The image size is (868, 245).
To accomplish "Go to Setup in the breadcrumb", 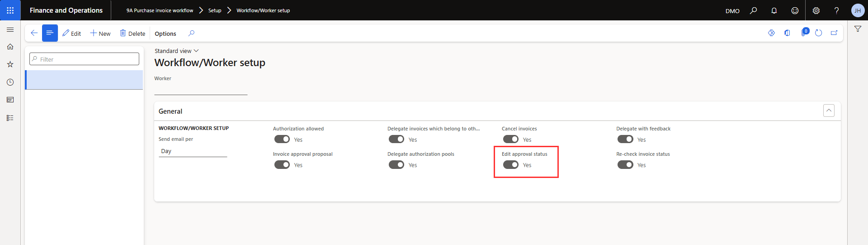I will click(x=215, y=10).
